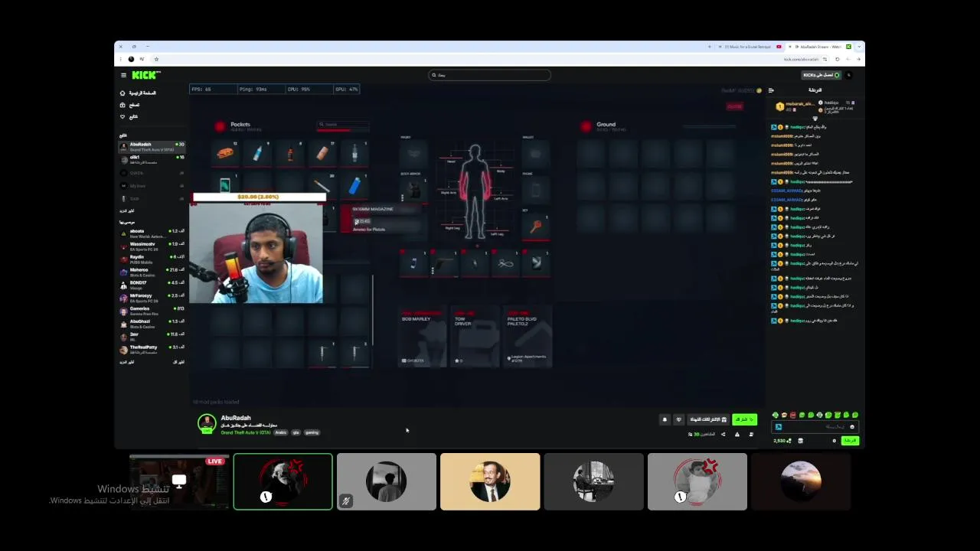This screenshot has width=980, height=551.
Task: Select the water bottle item in Pockets
Action: tap(257, 153)
